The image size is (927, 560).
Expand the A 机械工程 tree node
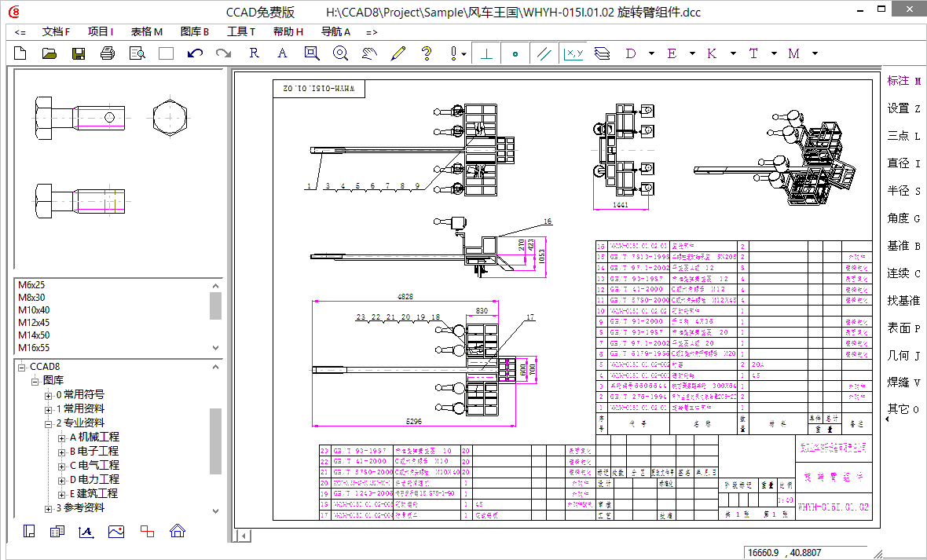coord(62,437)
